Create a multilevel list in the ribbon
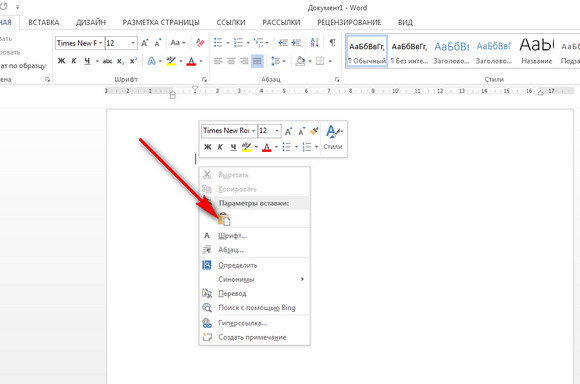Image resolution: width=580 pixels, height=384 pixels. pyautogui.click(x=258, y=43)
